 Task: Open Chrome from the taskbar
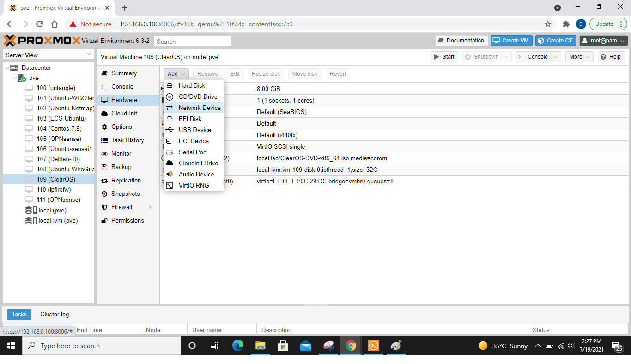click(351, 346)
